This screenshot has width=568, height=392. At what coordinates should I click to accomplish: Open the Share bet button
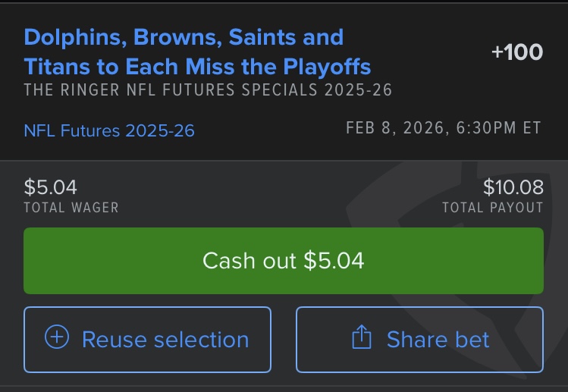pos(419,340)
